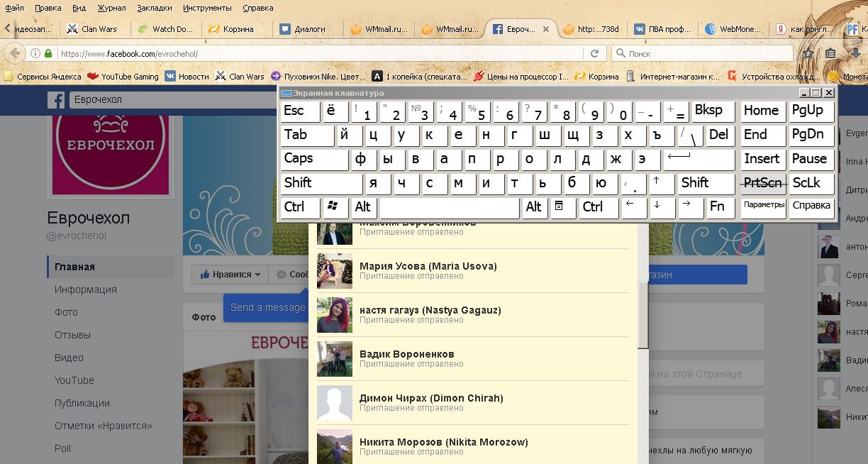The image size is (868, 464).
Task: Click the Enter key on on-screen keyboard
Action: coord(699,159)
